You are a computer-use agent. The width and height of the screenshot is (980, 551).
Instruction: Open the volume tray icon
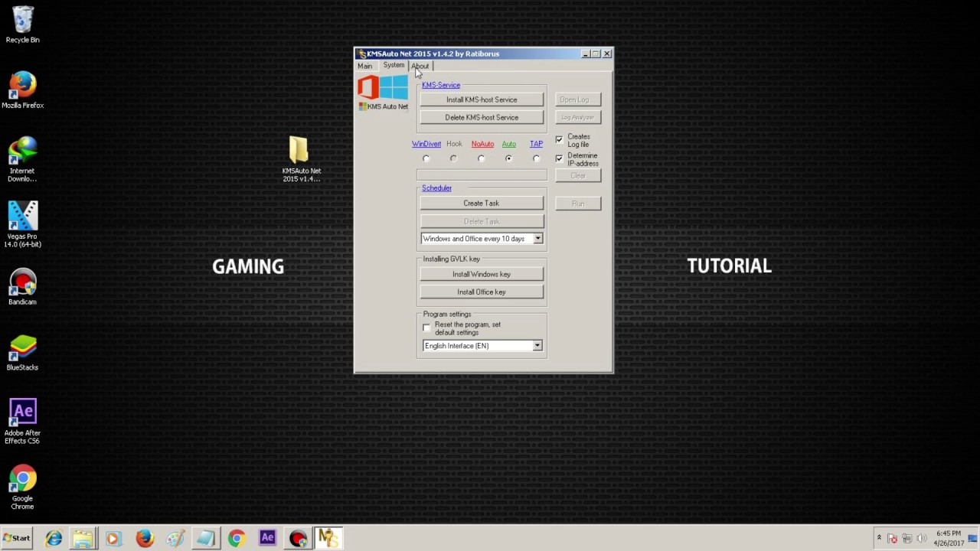[921, 539]
